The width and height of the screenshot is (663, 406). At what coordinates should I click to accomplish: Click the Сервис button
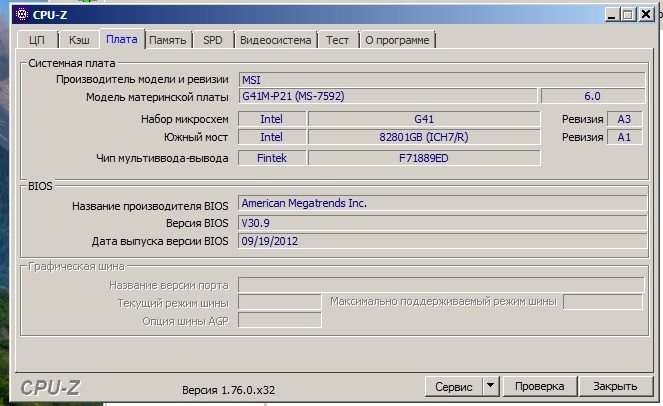[454, 387]
